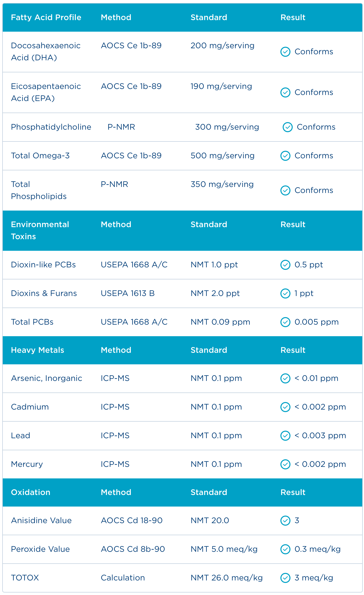Click the checkmark in the Total Omega-3 row
The width and height of the screenshot is (364, 595).
point(285,156)
